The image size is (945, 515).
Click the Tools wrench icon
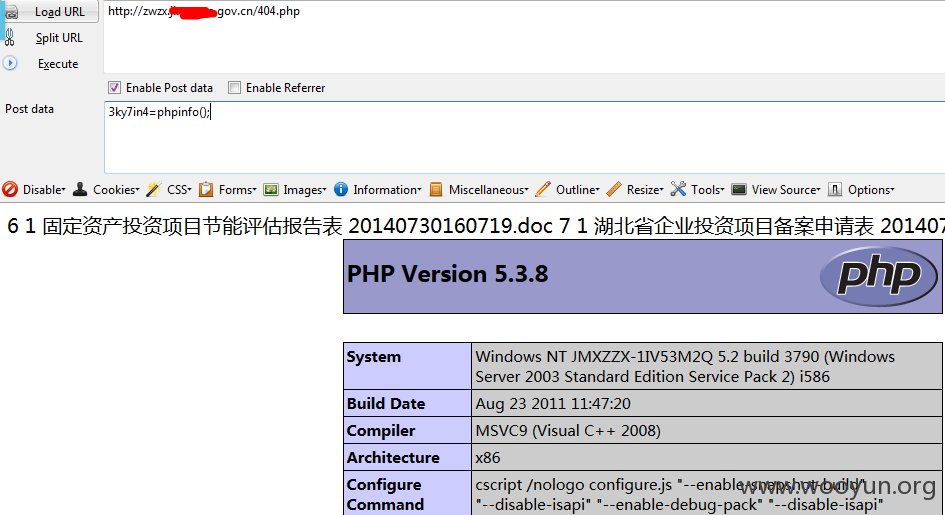pos(678,189)
